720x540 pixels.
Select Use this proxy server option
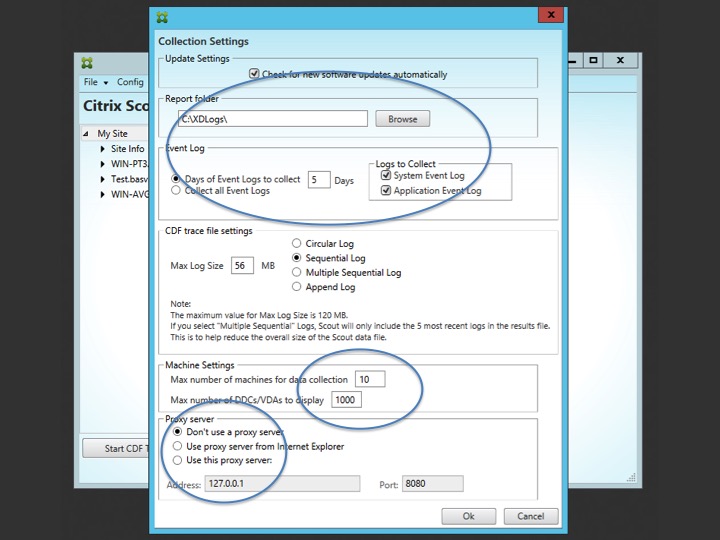pos(177,460)
